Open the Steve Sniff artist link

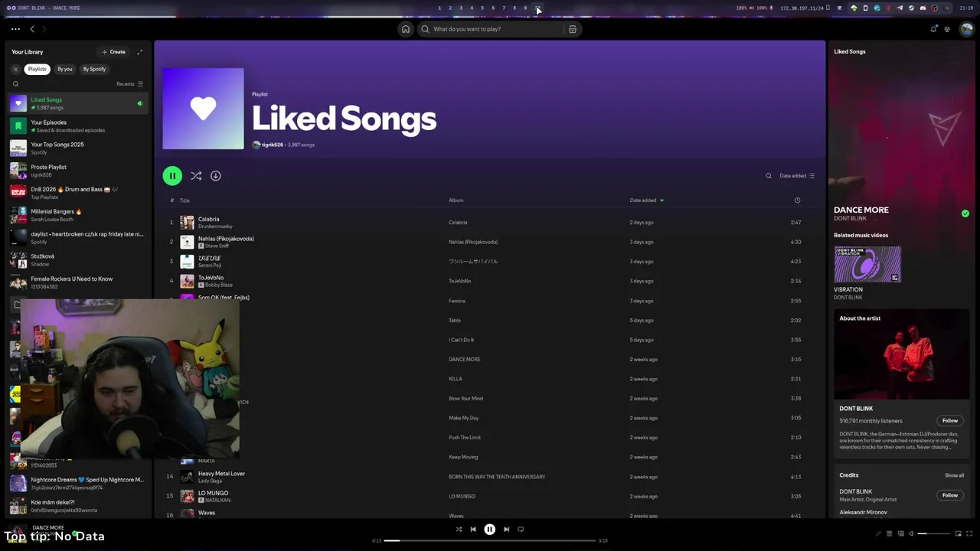click(217, 246)
